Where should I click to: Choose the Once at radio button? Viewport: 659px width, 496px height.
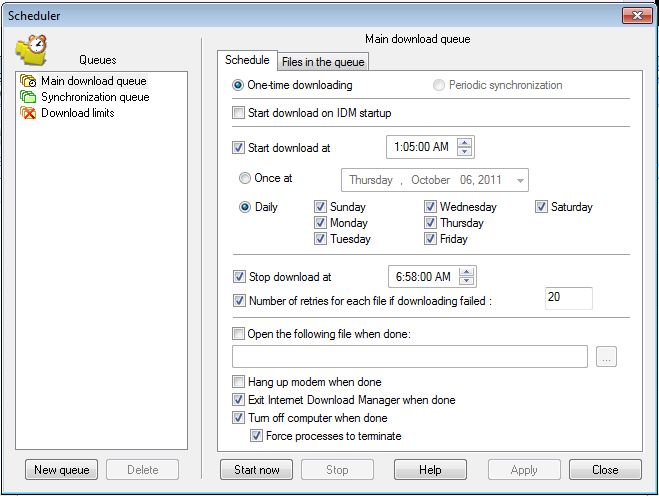coord(245,178)
